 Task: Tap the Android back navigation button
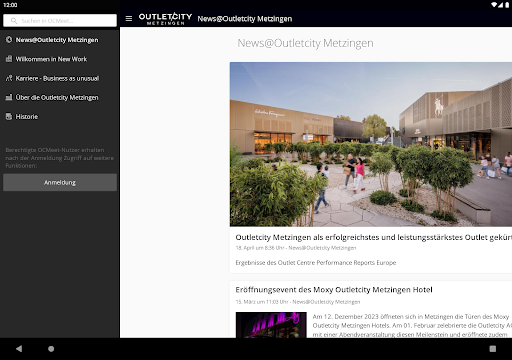click(x=19, y=349)
